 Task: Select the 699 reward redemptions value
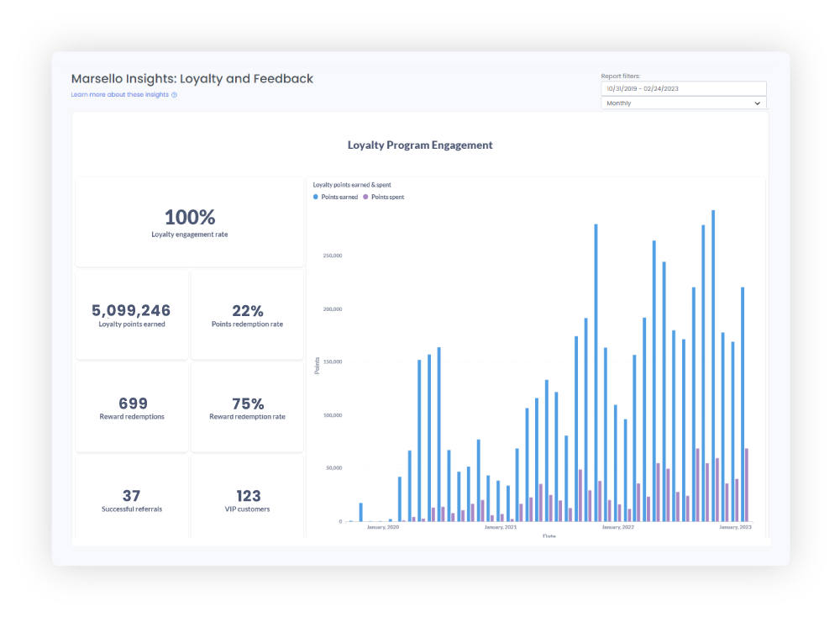(133, 403)
